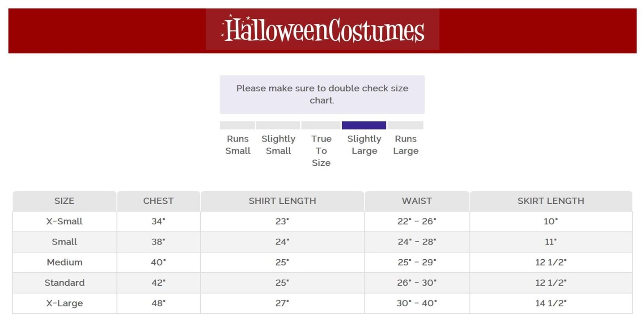
Task: Click the Slightly Small fit label
Action: point(278,145)
